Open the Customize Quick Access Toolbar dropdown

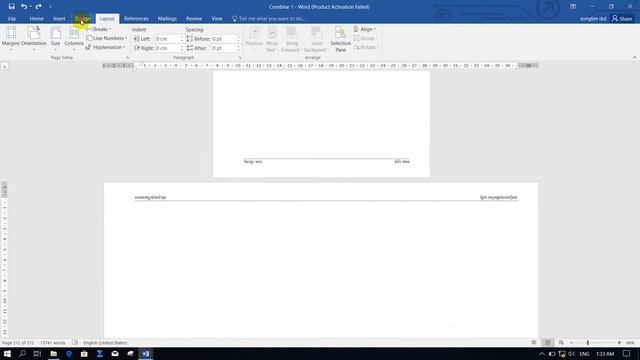pos(50,7)
